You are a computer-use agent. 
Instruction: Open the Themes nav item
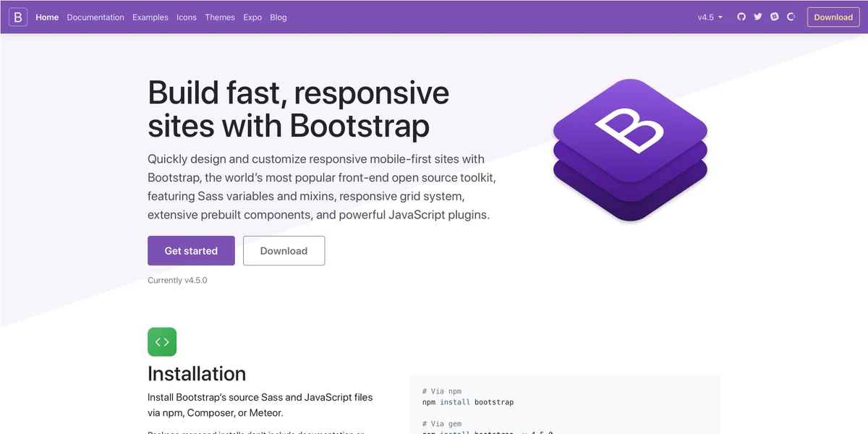click(x=220, y=17)
